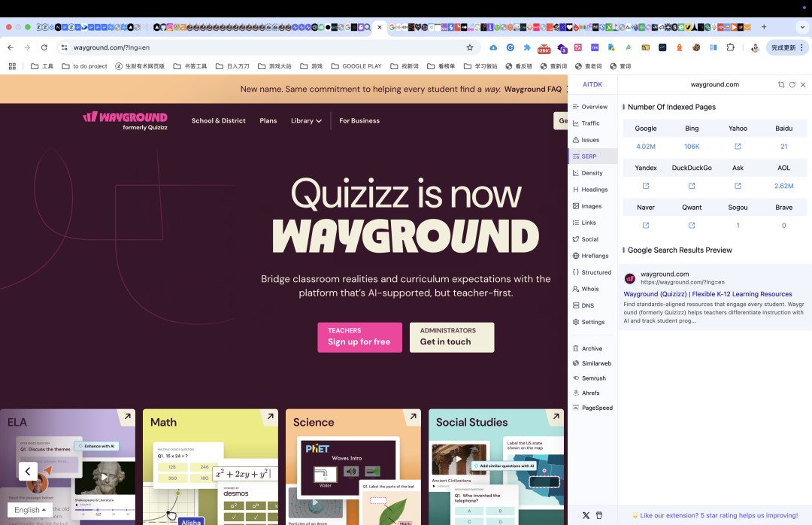Open Similarweb from AITDK sidebar

click(x=592, y=364)
